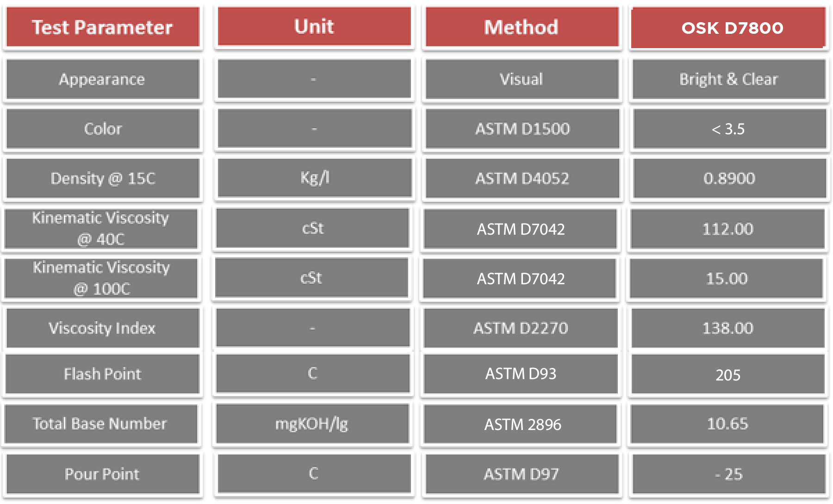This screenshot has height=504, width=833.
Task: Click Kinematic Viscosity @ 40C cell
Action: coord(101,229)
